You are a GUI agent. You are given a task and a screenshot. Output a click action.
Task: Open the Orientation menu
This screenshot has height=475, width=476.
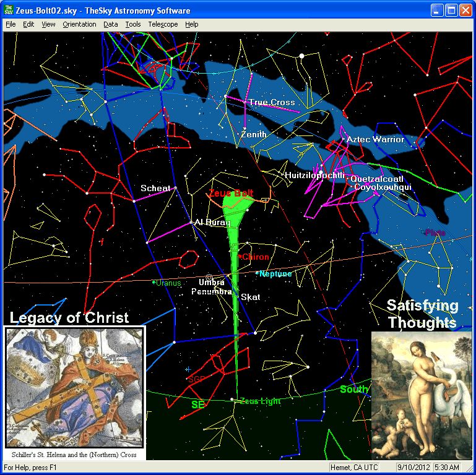[79, 24]
